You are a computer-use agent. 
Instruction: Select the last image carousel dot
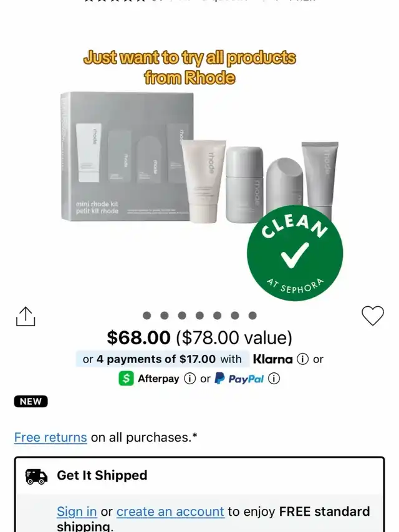coord(252,316)
